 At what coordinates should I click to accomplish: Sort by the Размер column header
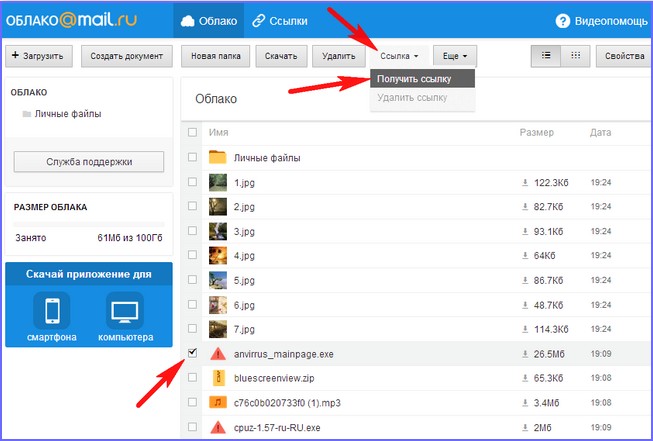click(536, 132)
